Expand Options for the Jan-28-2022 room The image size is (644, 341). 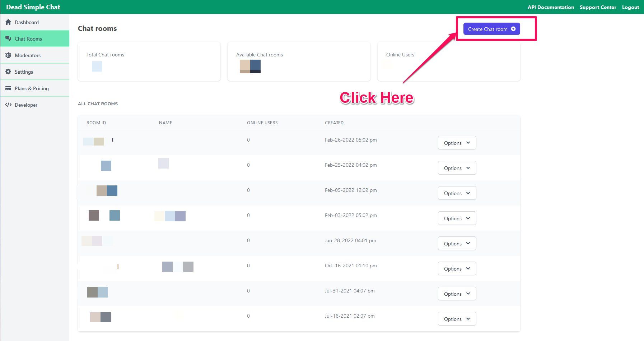(457, 244)
